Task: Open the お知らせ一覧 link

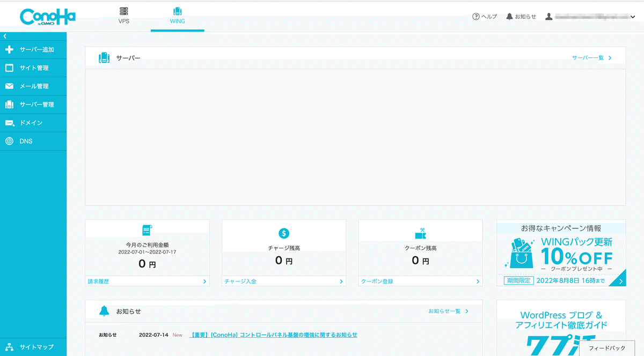Action: pos(444,311)
